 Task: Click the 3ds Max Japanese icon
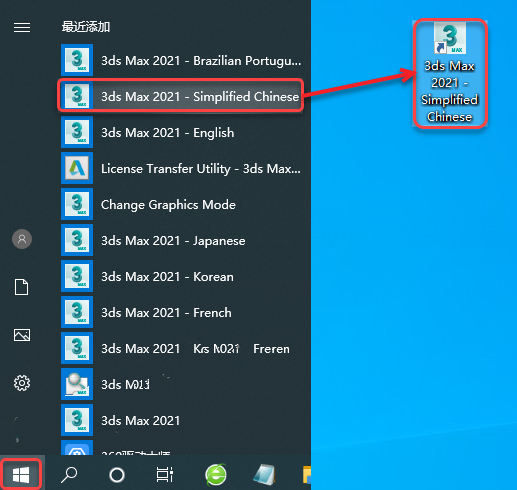77,240
